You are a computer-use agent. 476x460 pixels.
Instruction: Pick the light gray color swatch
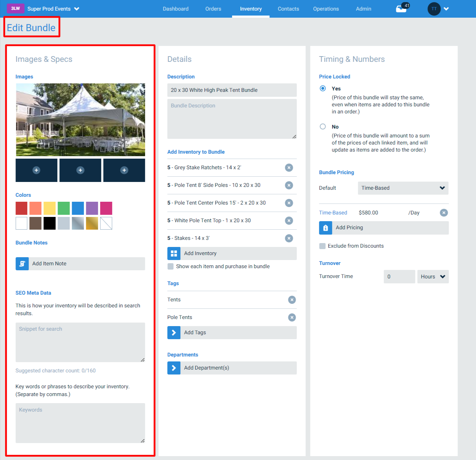pos(64,223)
